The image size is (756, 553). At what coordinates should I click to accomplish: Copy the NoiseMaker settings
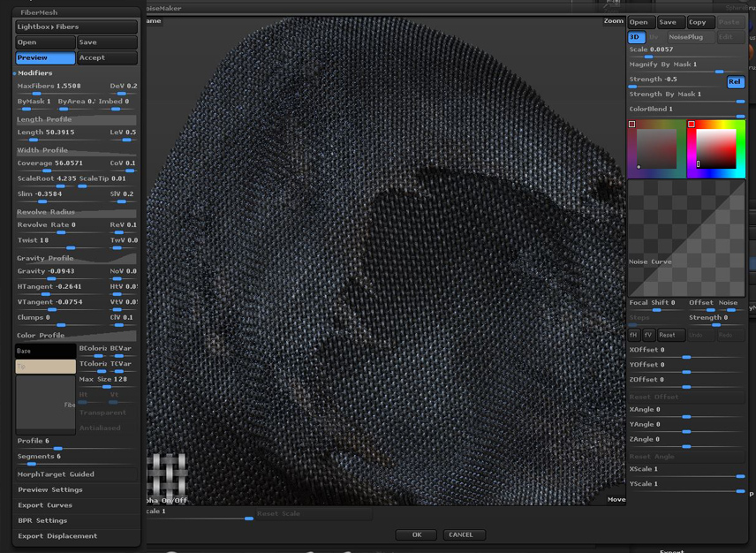[x=700, y=22]
